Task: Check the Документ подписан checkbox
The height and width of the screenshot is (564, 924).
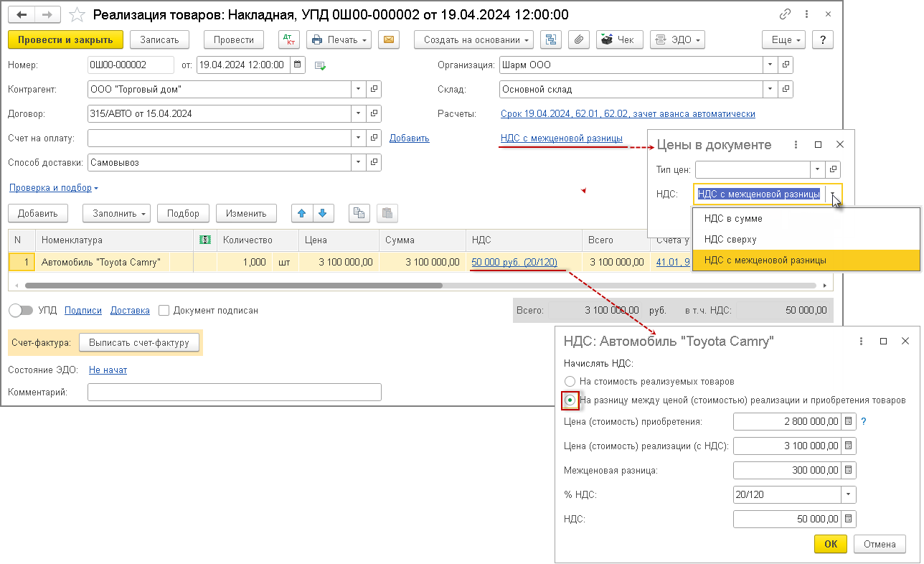Action: [x=164, y=311]
